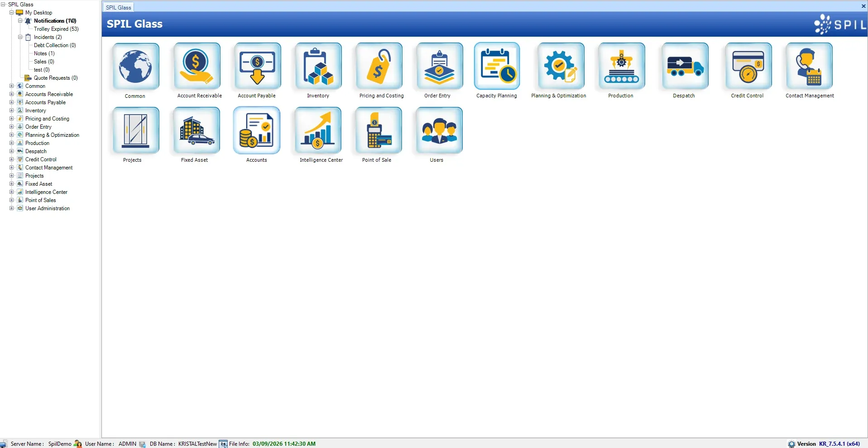The image size is (868, 448).
Task: Select the Capacity Planning calendar icon
Action: [x=497, y=66]
